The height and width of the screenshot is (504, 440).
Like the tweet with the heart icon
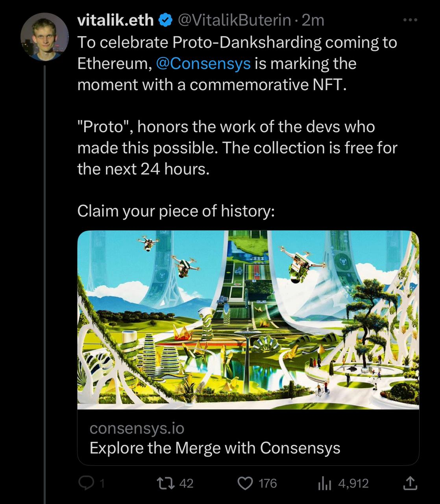point(246,483)
